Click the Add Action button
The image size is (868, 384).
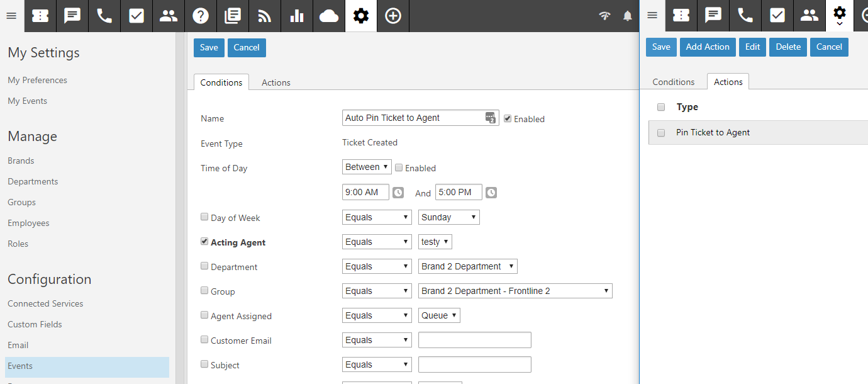pos(708,47)
